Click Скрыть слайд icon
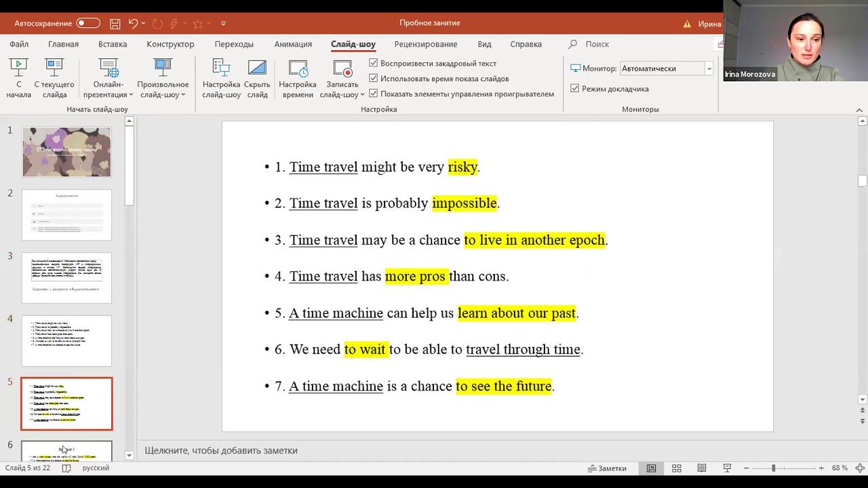 [257, 79]
